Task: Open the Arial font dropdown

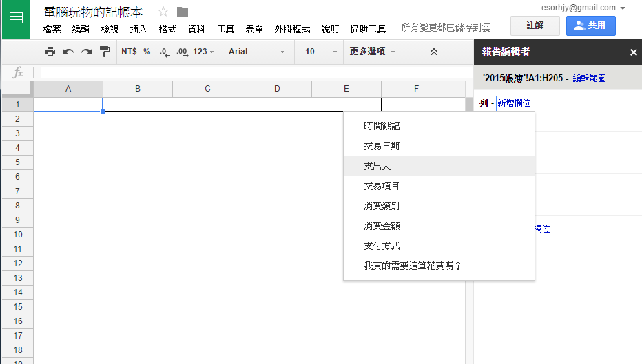Action: (x=257, y=52)
